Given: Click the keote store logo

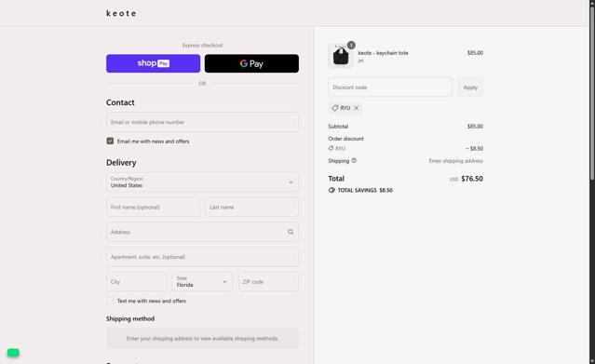Looking at the screenshot, I should click(x=121, y=13).
